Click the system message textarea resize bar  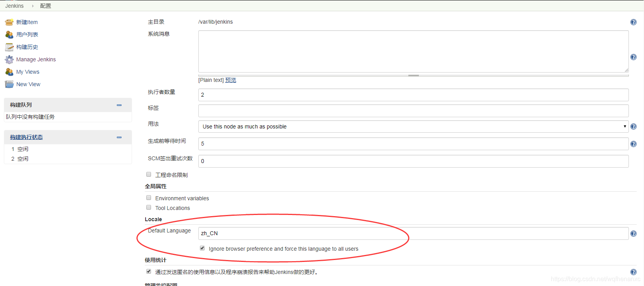413,75
